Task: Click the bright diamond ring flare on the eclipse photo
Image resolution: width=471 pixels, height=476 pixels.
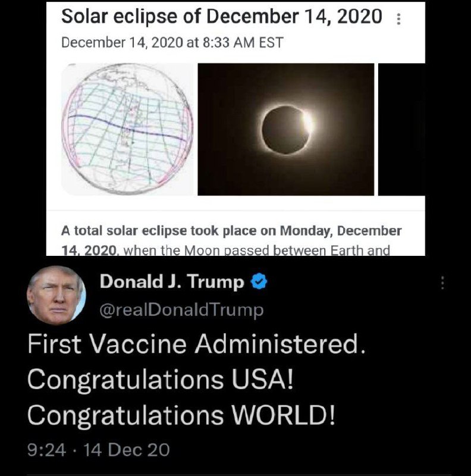Action: [x=307, y=123]
